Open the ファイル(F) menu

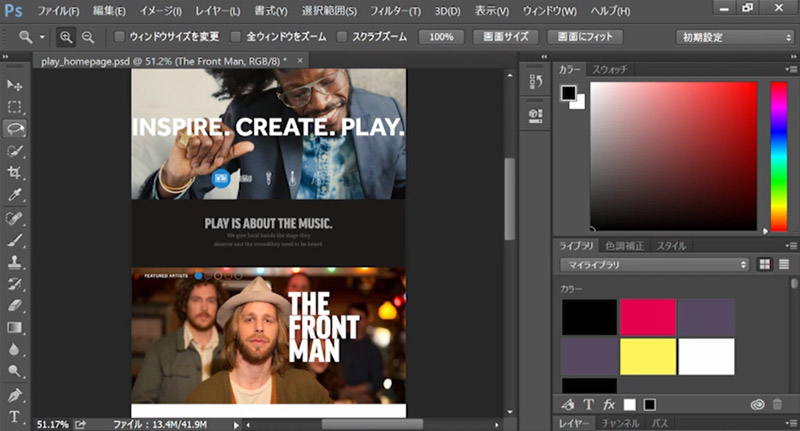click(58, 11)
